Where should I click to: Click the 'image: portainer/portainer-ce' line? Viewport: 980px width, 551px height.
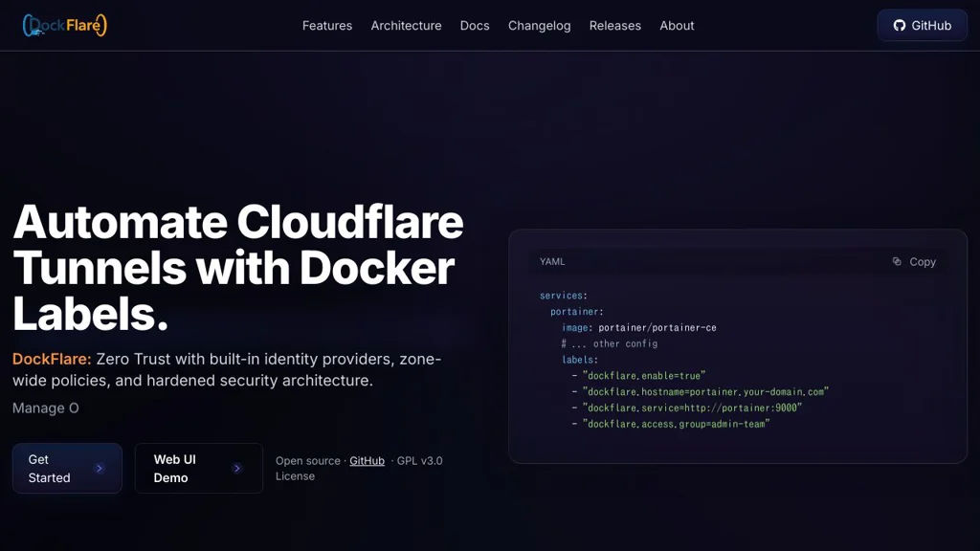coord(638,327)
